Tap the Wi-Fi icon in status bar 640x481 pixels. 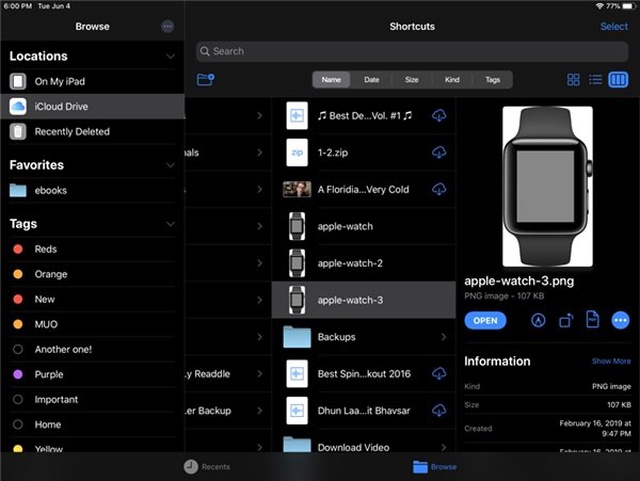[x=600, y=6]
